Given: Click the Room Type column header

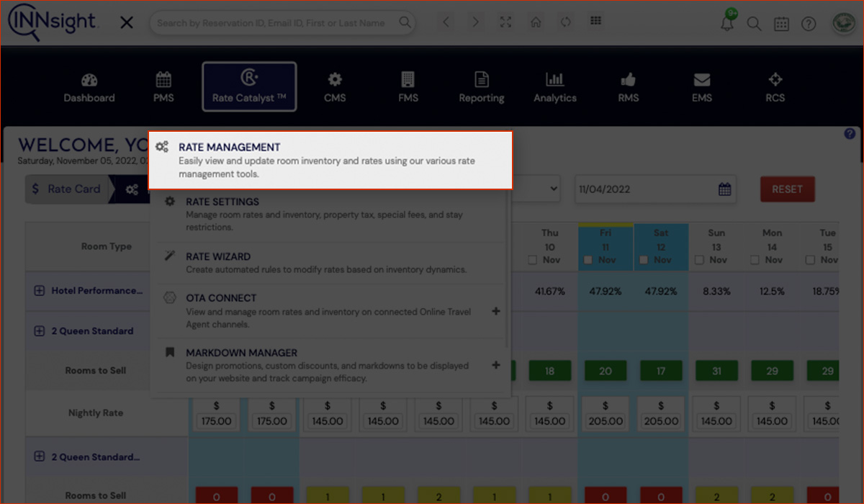Looking at the screenshot, I should [107, 246].
